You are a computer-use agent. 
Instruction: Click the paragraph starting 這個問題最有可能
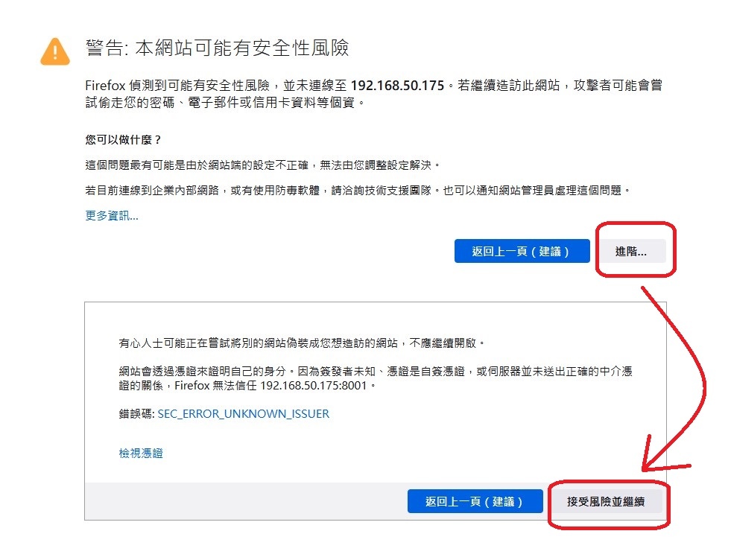tap(262, 165)
